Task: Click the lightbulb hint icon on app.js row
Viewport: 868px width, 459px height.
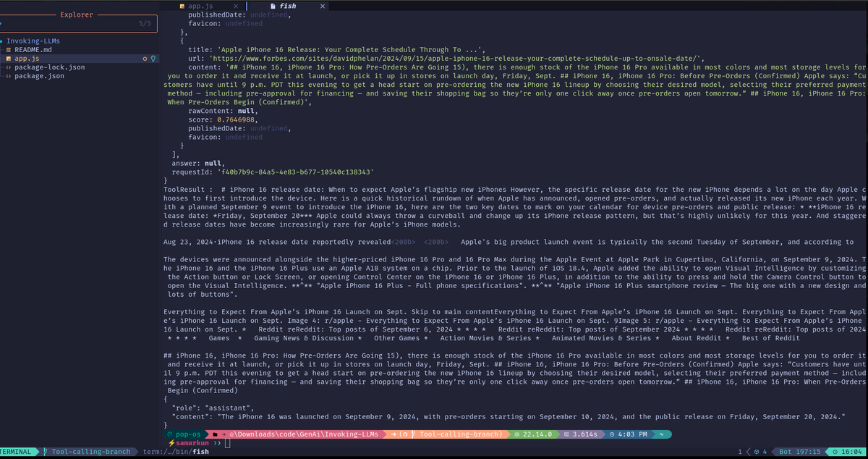Action: tap(153, 59)
